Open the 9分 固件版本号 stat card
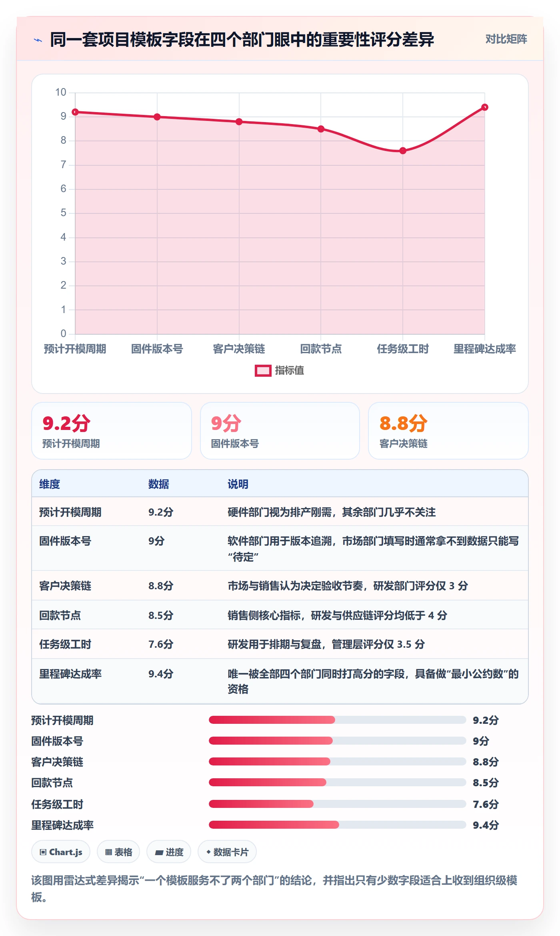Image resolution: width=560 pixels, height=936 pixels. pos(280,431)
